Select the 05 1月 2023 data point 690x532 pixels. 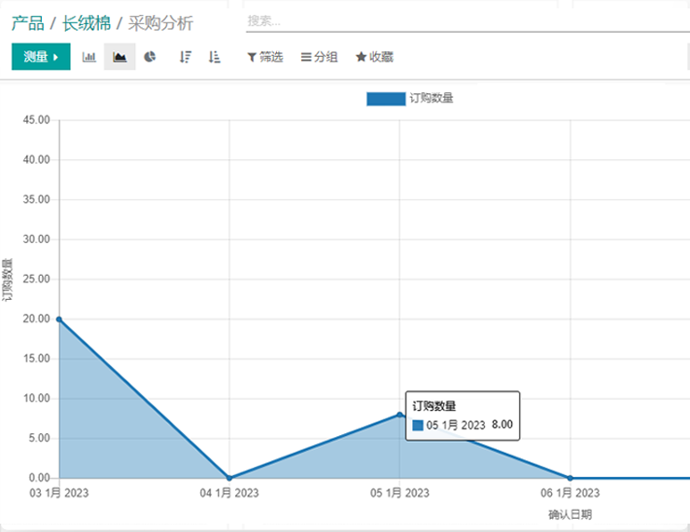click(x=400, y=414)
